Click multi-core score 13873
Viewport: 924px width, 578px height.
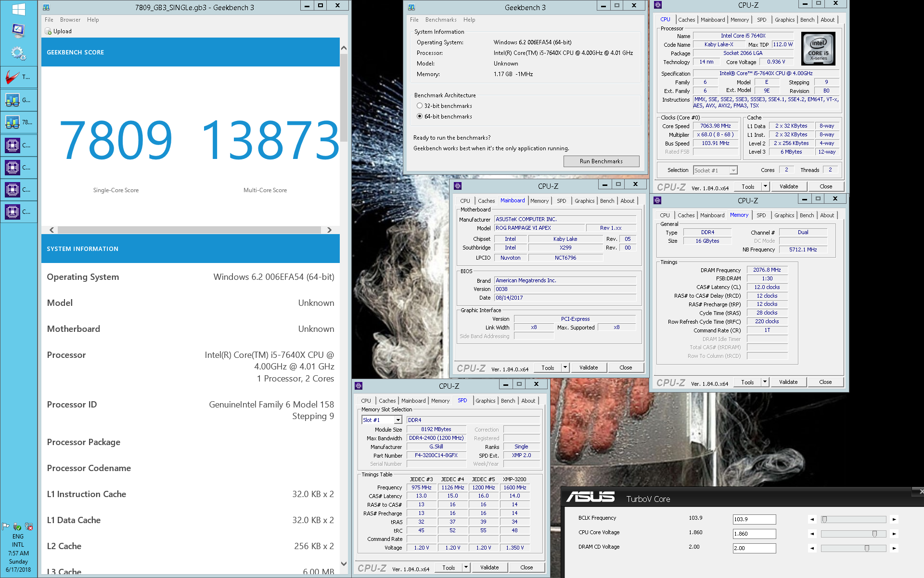270,140
